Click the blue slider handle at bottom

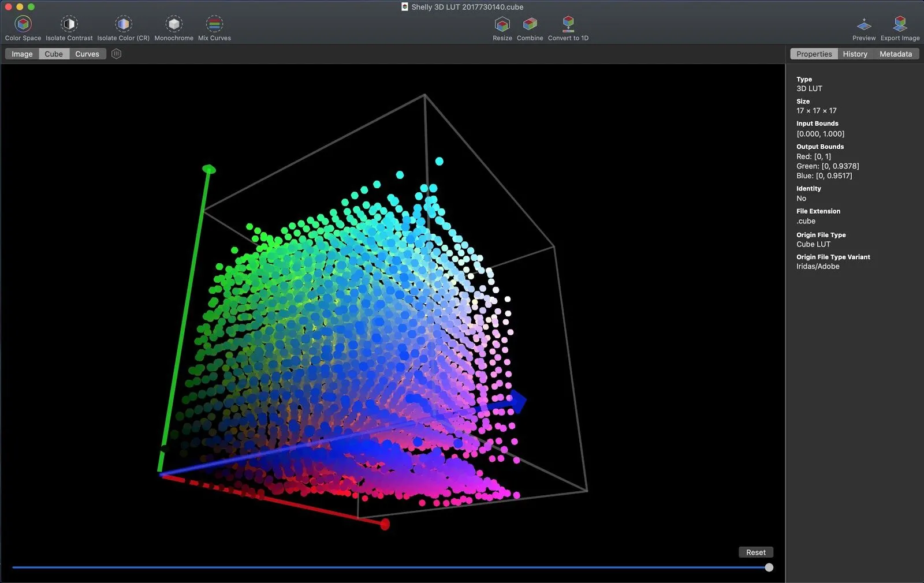click(x=769, y=567)
